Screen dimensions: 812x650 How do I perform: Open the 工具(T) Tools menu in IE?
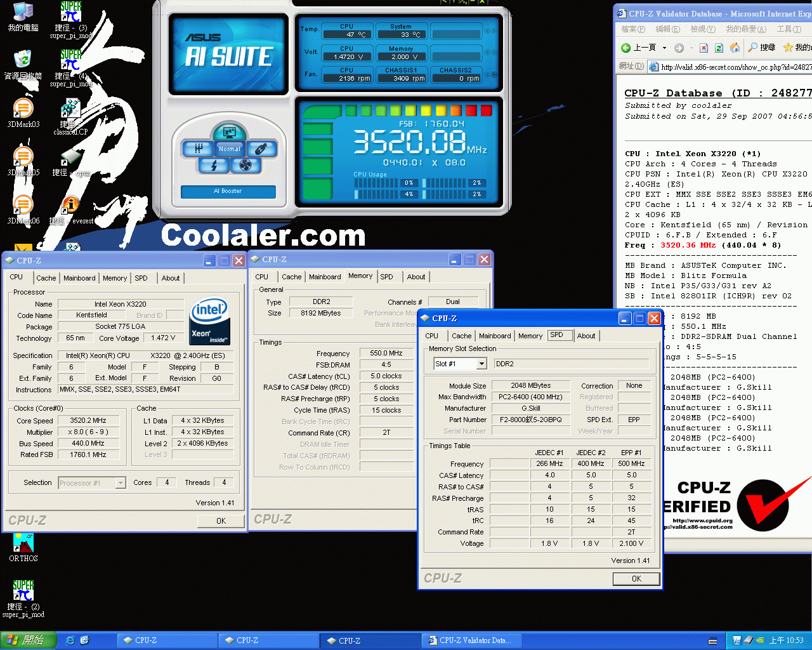[789, 29]
